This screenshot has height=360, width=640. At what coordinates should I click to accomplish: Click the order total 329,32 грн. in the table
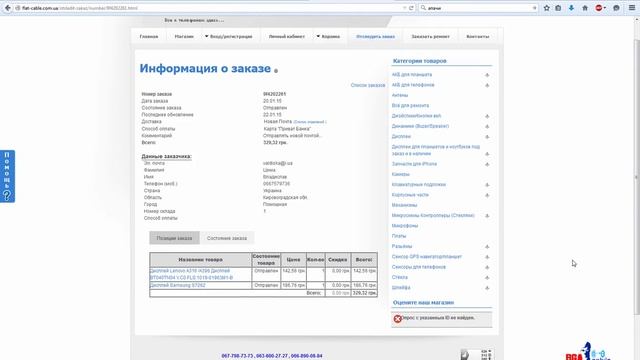pos(364,293)
